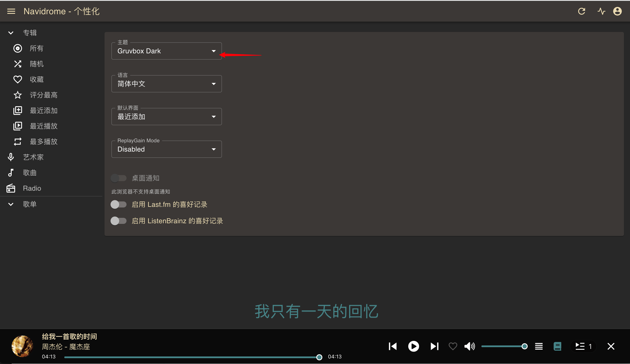Skip to previous track
This screenshot has width=630, height=364.
(x=393, y=346)
